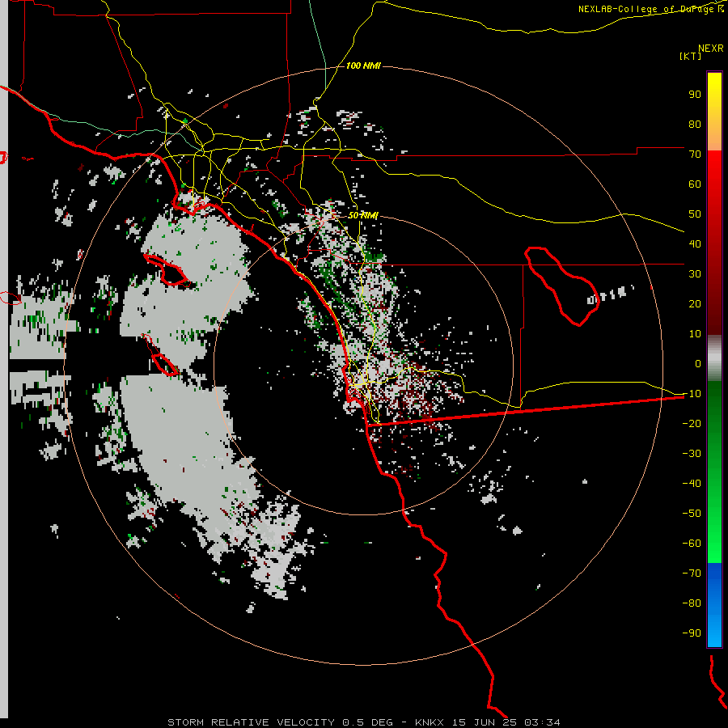Click the "-40" scale value

pos(692,484)
